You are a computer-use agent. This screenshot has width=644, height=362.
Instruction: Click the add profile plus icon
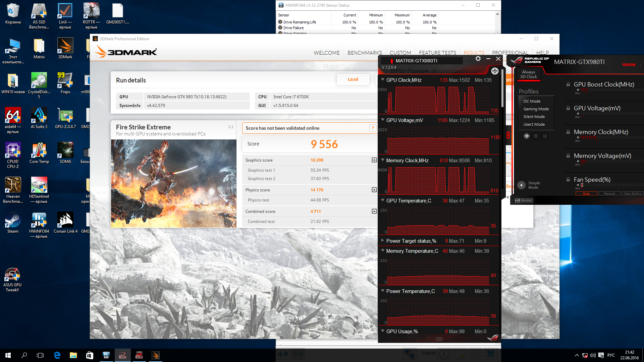pos(527,136)
